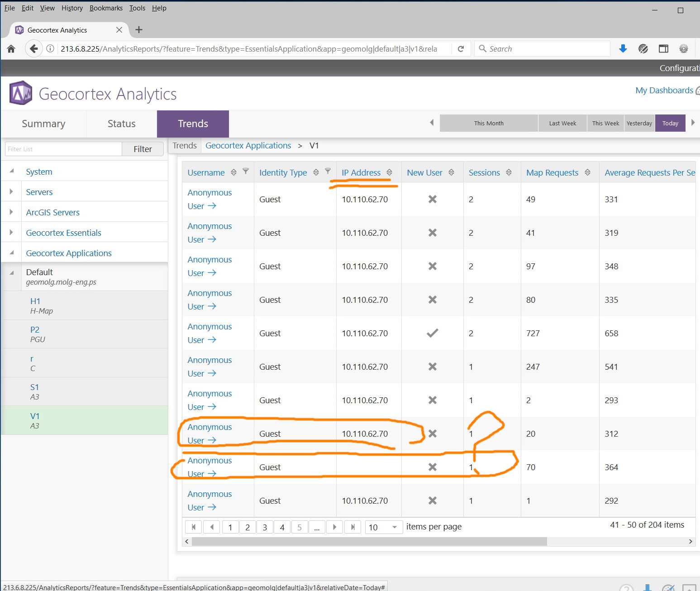Screen dimensions: 700x591
Task: Go to results page 3
Action: point(265,527)
